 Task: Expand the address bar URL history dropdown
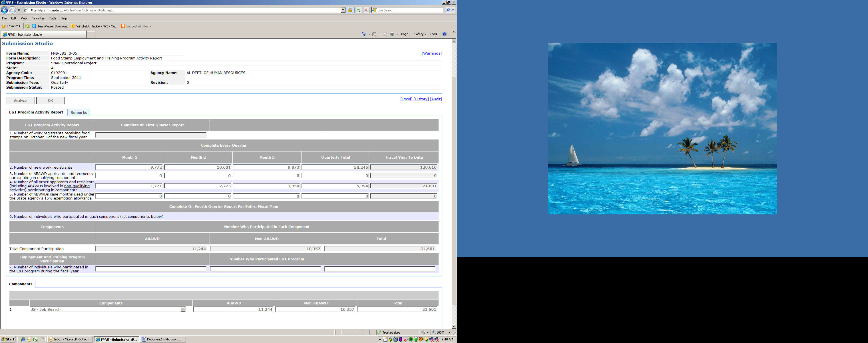click(x=343, y=10)
